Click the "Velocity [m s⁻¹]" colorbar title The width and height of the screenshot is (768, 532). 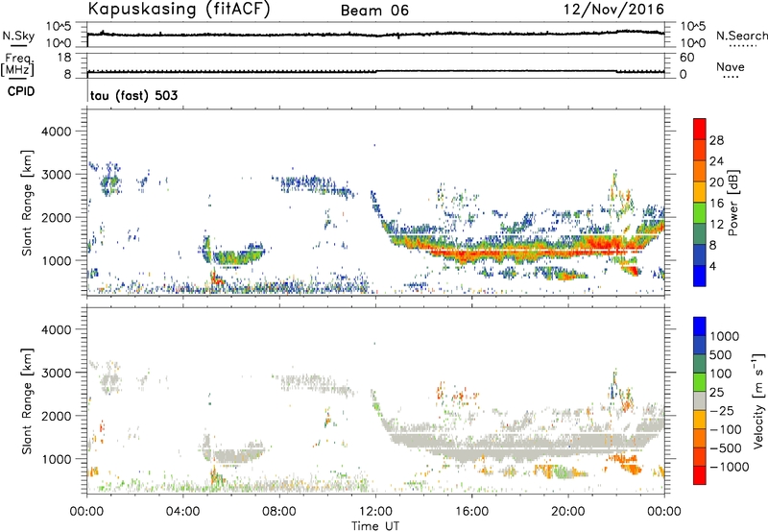758,400
